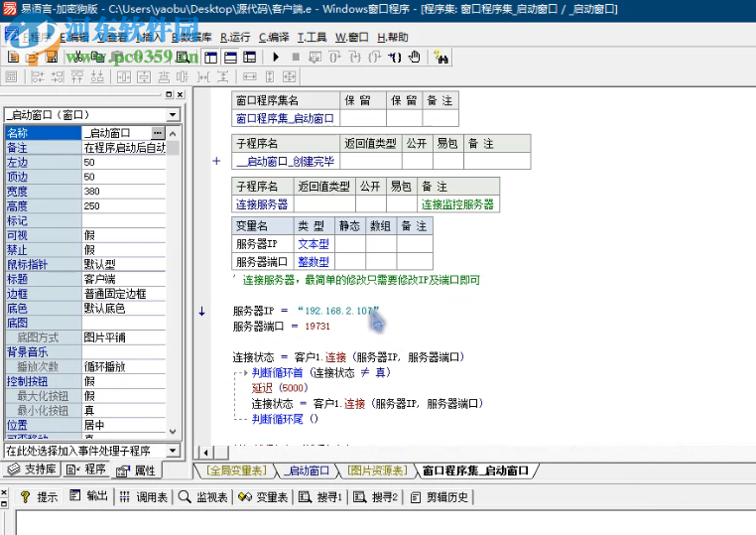Click the 整数型 type link for 服务器端口
The height and width of the screenshot is (535, 756).
(314, 262)
